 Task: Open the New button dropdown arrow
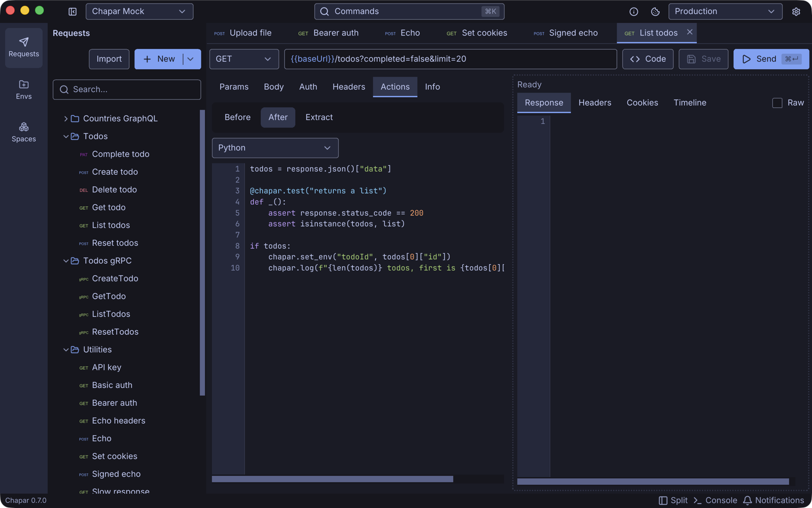[191, 59]
